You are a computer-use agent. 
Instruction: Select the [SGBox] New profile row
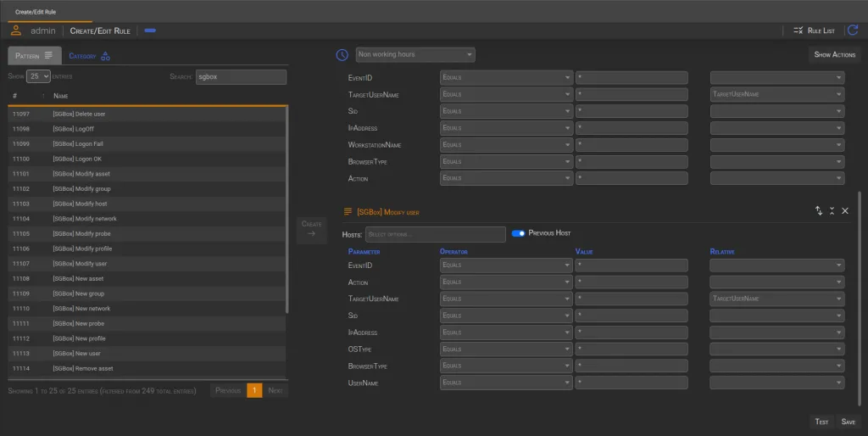(147, 338)
